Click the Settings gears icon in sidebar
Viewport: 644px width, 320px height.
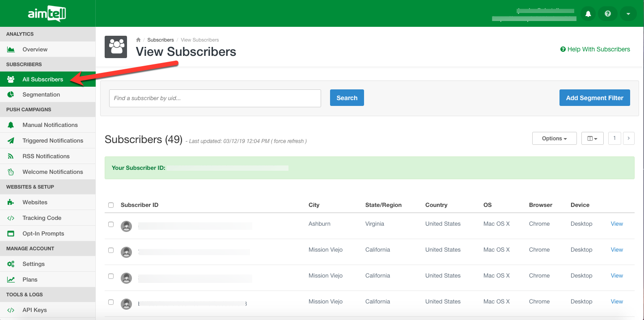(11, 264)
